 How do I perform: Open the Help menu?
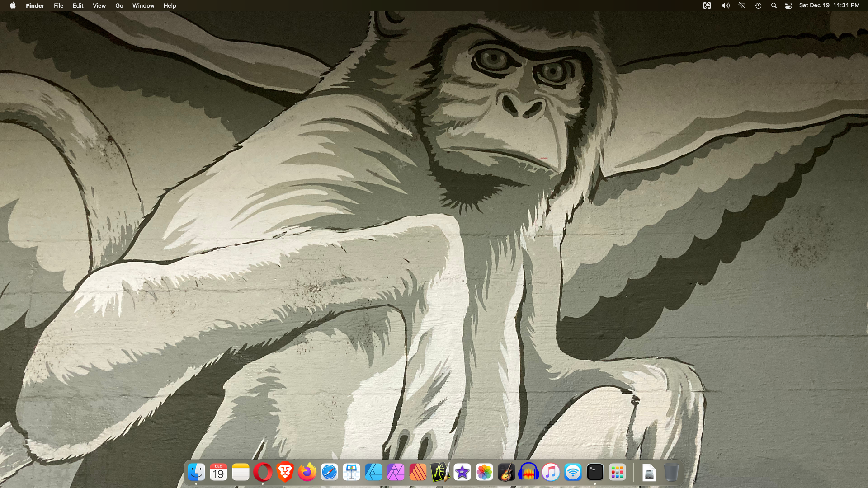pyautogui.click(x=170, y=5)
